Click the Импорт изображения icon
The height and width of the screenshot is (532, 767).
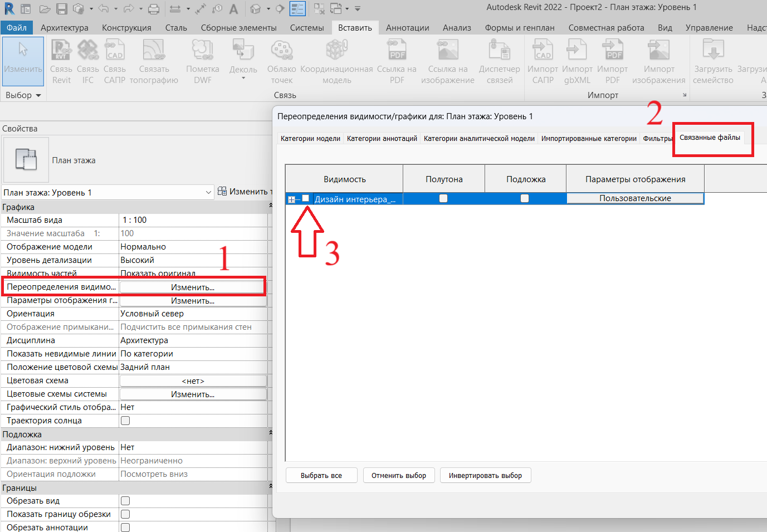[x=659, y=50]
